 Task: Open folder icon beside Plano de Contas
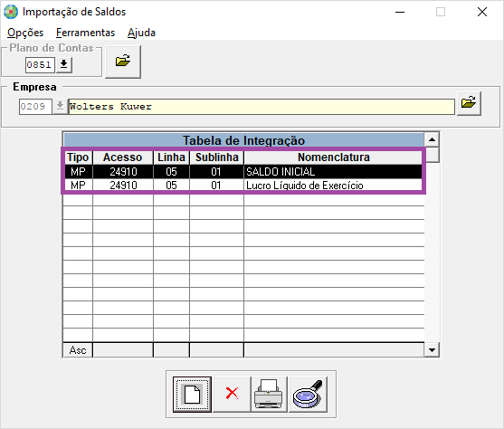click(x=123, y=62)
